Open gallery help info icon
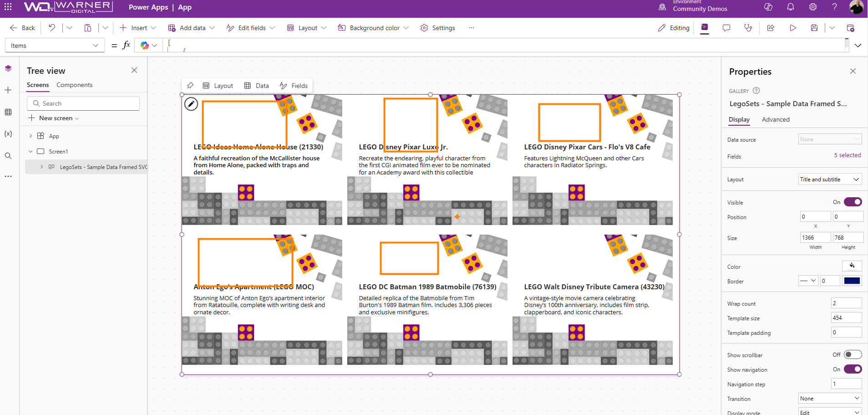 click(756, 91)
